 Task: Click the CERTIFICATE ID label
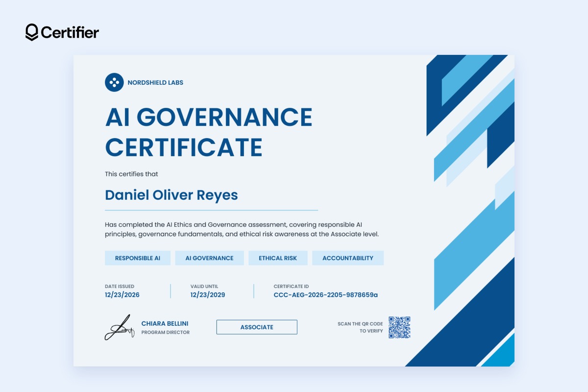[x=291, y=287]
